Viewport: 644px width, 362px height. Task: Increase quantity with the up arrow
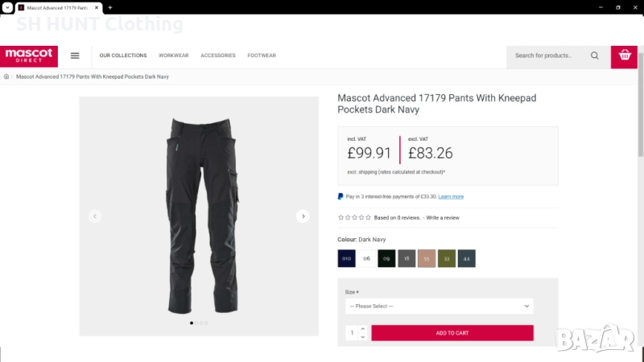point(363,329)
